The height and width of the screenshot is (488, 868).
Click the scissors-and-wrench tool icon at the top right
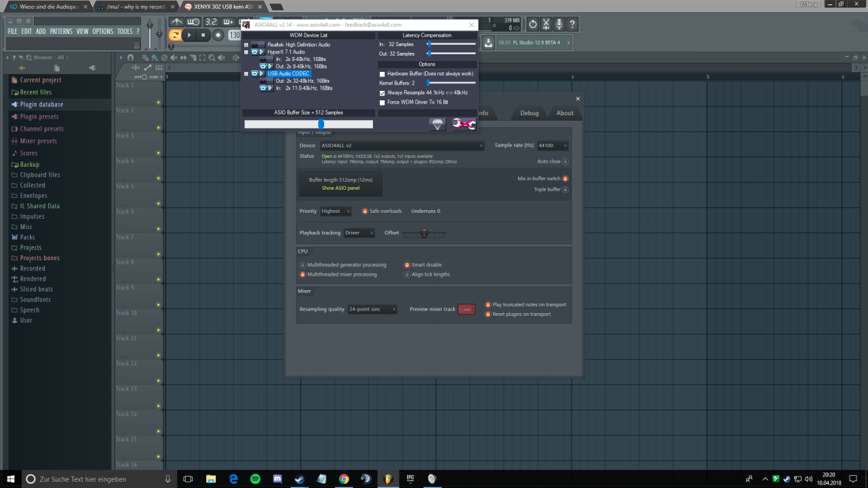(x=547, y=24)
